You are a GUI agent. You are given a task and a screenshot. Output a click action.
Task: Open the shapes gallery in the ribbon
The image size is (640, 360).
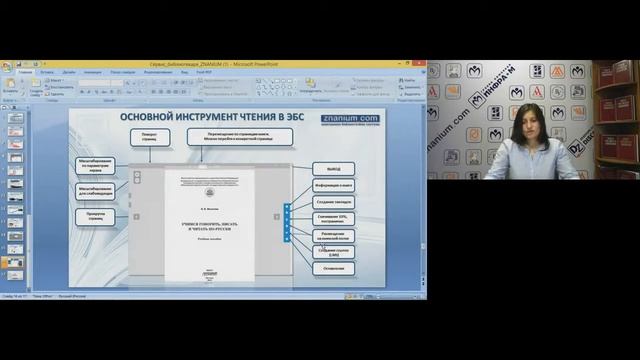[276, 87]
